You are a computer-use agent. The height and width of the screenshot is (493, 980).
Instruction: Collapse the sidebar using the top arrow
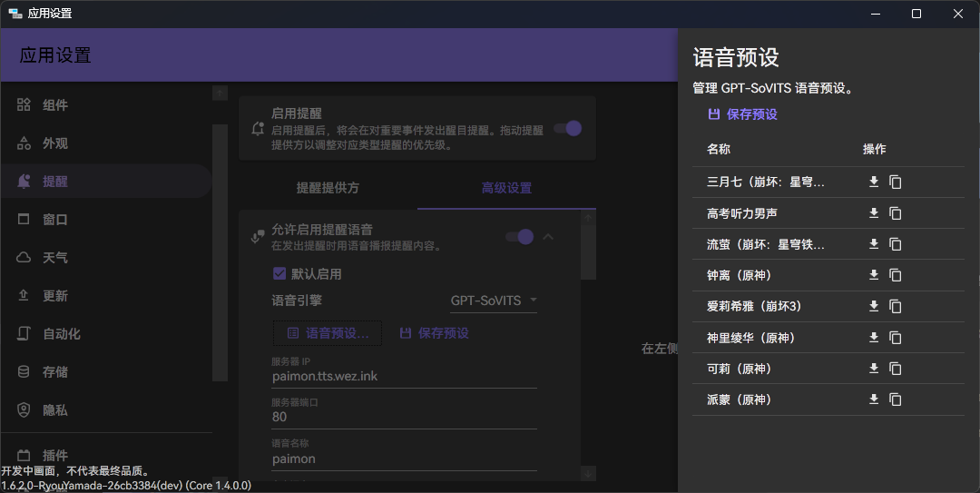[x=220, y=93]
